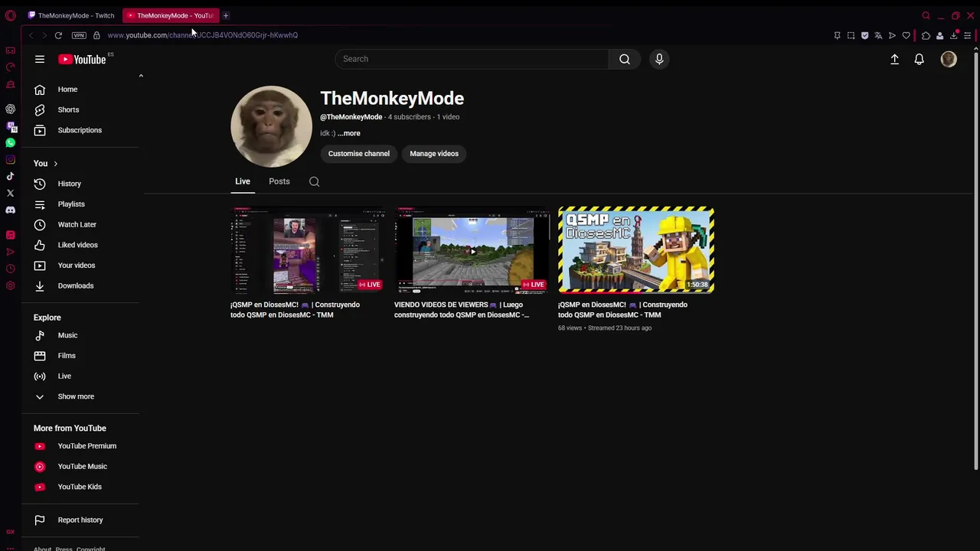980x551 pixels.
Task: Open browser extensions cube icon
Action: pos(926,35)
